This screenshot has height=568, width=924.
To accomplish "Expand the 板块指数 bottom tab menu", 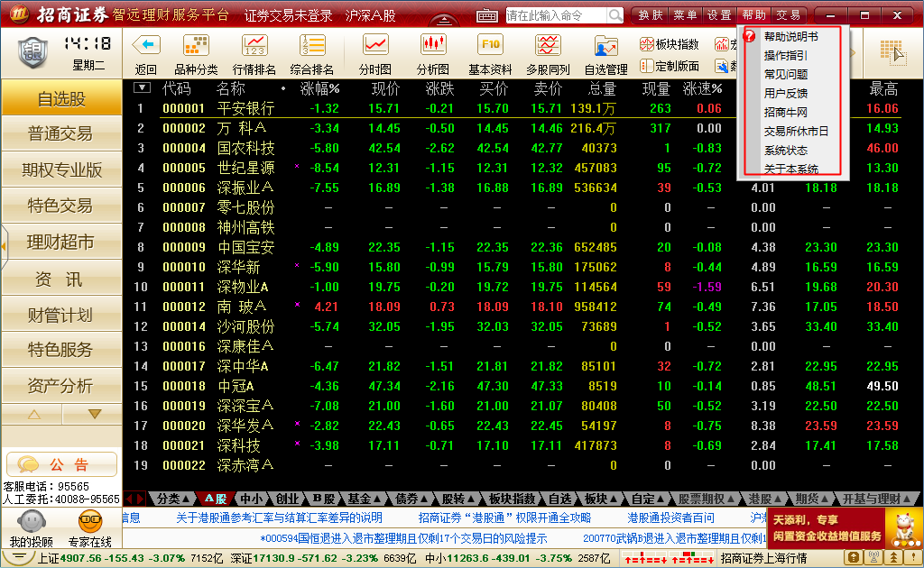I will coord(512,499).
